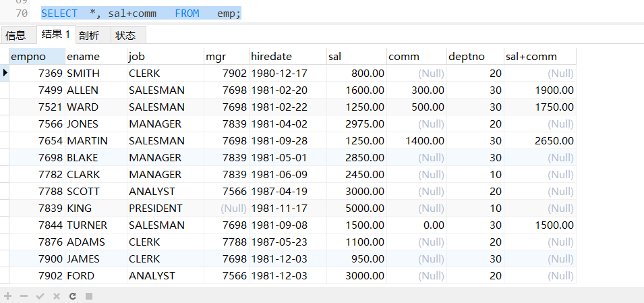This screenshot has height=303, width=644.
Task: Click the sal+comm column header
Action: point(540,56)
